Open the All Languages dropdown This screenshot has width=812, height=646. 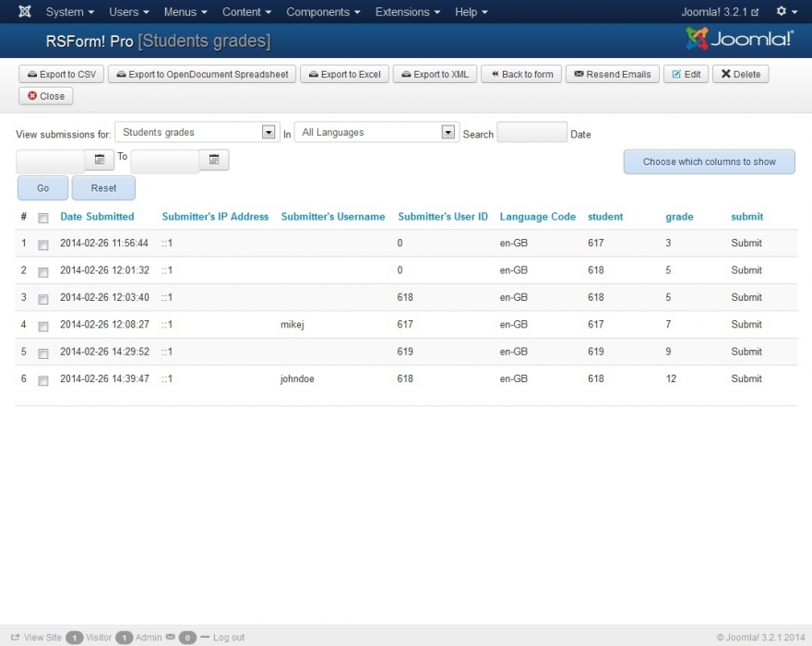click(x=376, y=132)
